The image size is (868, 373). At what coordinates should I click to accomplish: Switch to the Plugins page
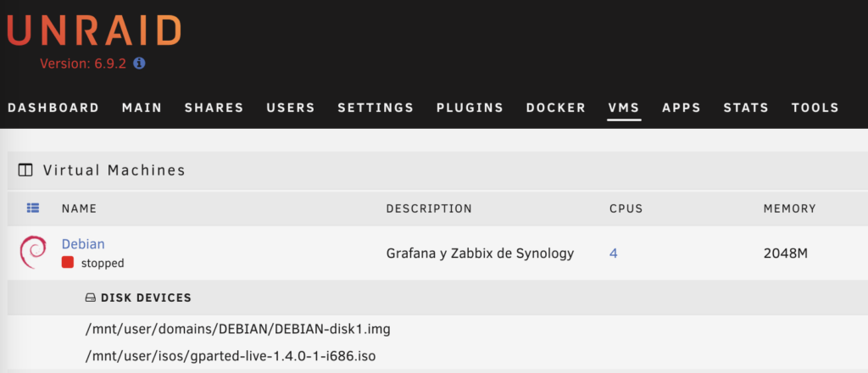pos(470,108)
